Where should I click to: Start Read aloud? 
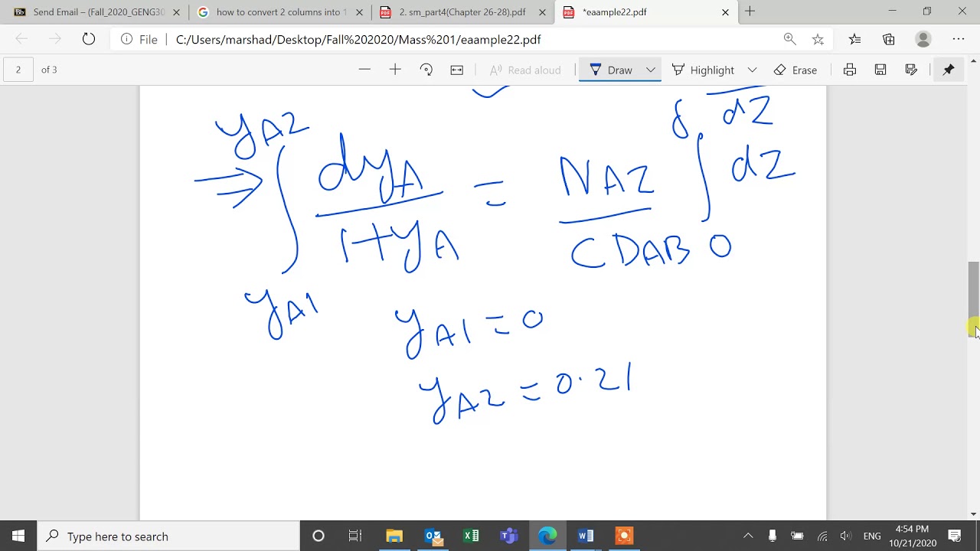[525, 70]
